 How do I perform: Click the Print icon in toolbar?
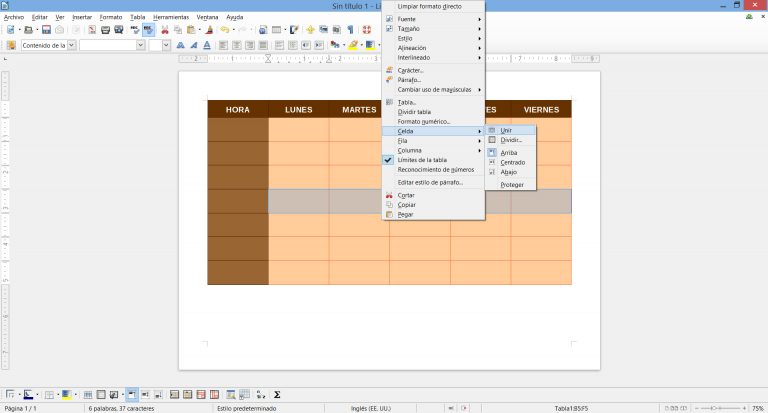pyautogui.click(x=105, y=30)
